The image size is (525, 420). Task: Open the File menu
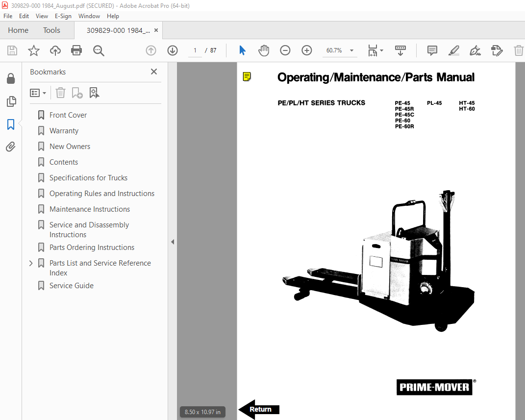[8, 16]
